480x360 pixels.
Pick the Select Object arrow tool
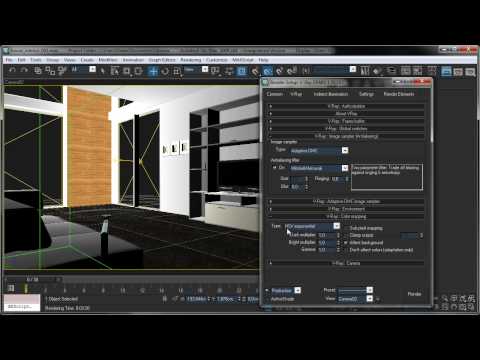(x=103, y=71)
